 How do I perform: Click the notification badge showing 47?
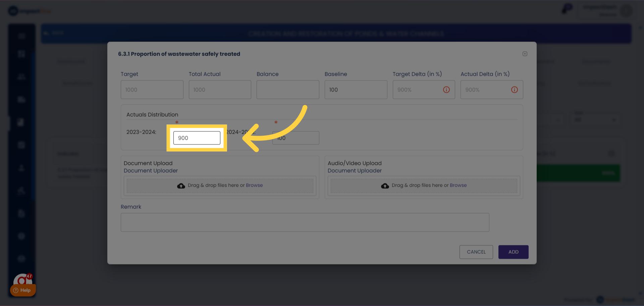point(29,277)
